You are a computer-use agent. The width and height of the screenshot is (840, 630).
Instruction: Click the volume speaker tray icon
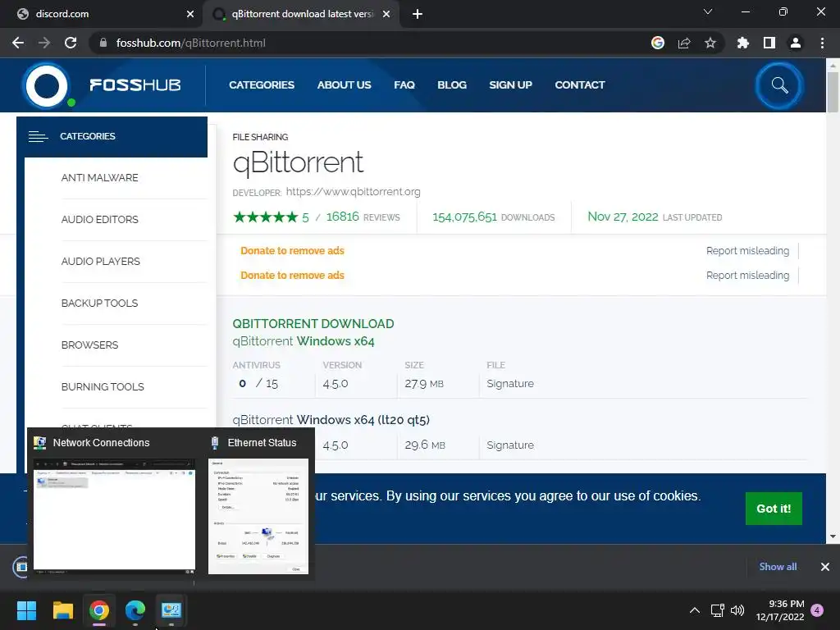tap(737, 610)
